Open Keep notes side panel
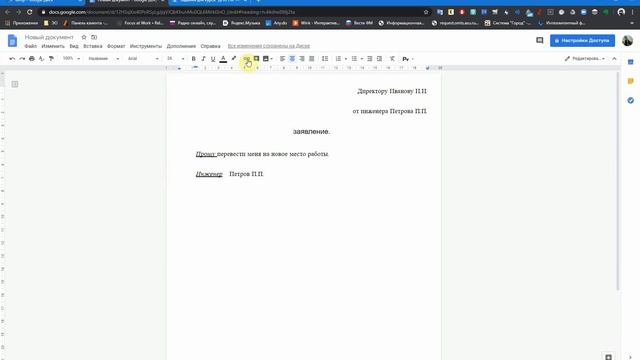Image resolution: width=640 pixels, height=360 pixels. (631, 81)
